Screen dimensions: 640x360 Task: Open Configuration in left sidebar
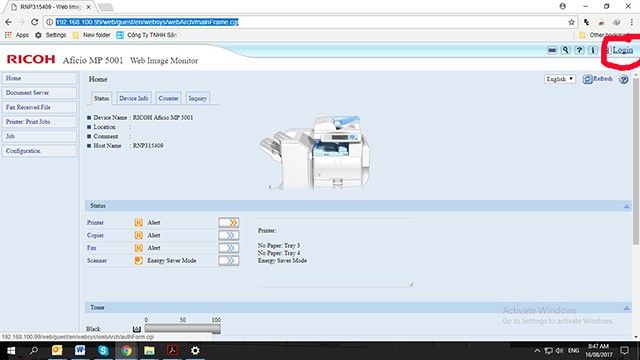coord(39,151)
